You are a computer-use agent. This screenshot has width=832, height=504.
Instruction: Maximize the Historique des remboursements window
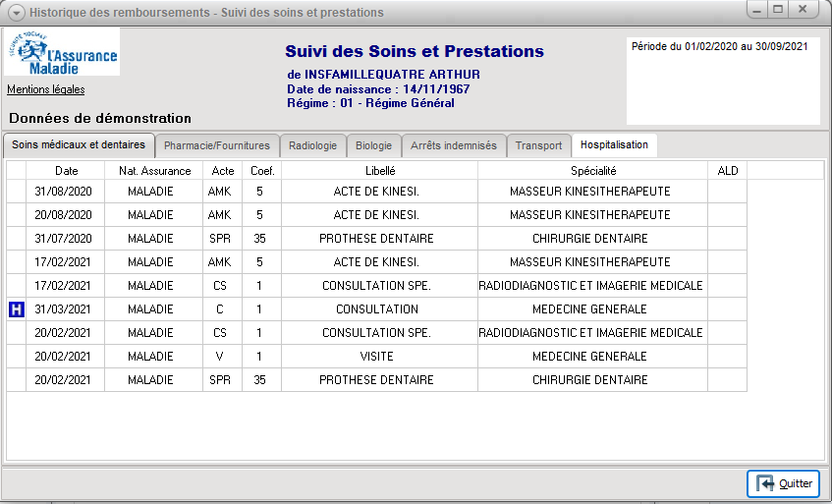pyautogui.click(x=778, y=10)
